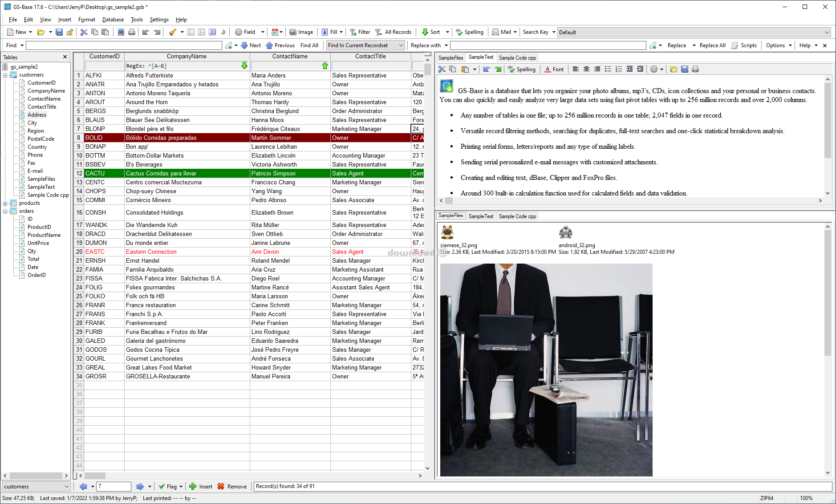Image resolution: width=836 pixels, height=504 pixels.
Task: Open the Sort dropdown arrow
Action: coord(447,32)
